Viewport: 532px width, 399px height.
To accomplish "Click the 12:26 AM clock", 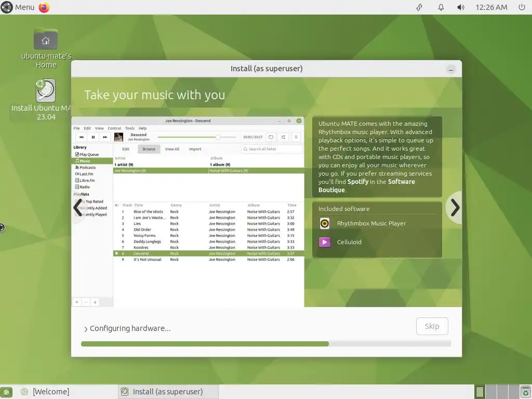I will click(x=491, y=7).
